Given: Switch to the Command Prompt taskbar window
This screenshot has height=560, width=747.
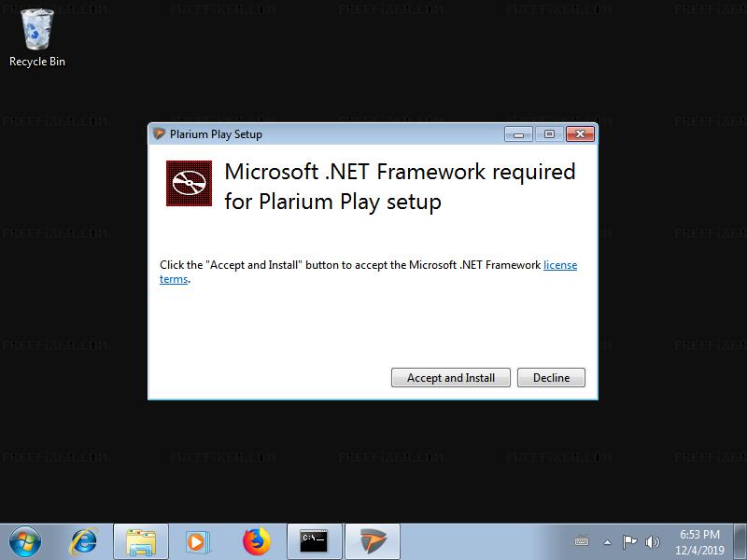Looking at the screenshot, I should [x=315, y=542].
